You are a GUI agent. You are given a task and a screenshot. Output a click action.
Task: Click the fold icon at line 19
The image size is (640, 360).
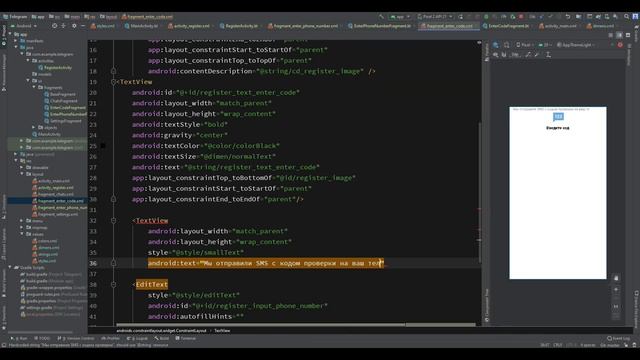[113, 82]
